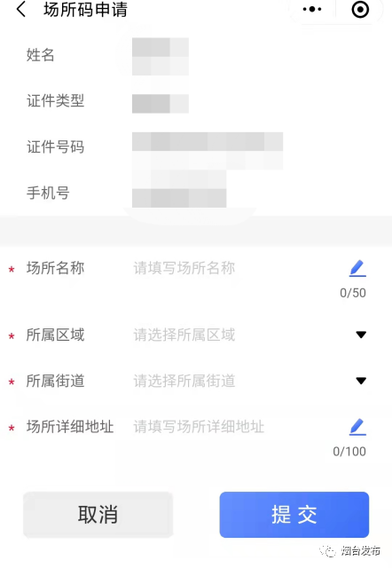Viewport: 392px width, 568px height.
Task: Click the WeChat logo in 烟台发布 watermark
Action: pos(328,551)
